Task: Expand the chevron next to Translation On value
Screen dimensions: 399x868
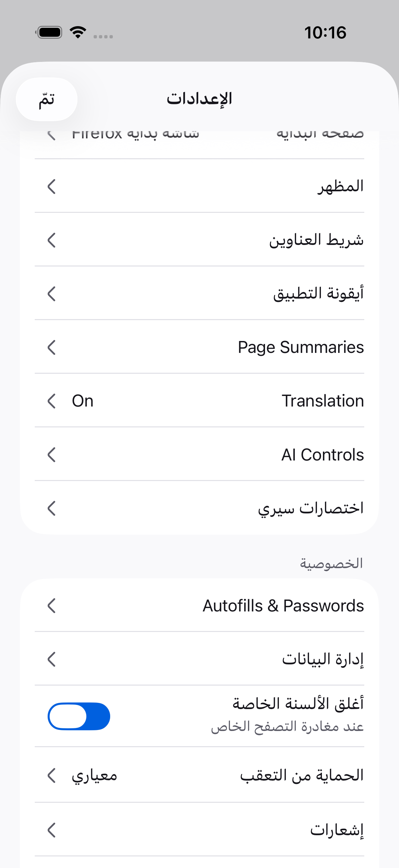Action: 52,401
